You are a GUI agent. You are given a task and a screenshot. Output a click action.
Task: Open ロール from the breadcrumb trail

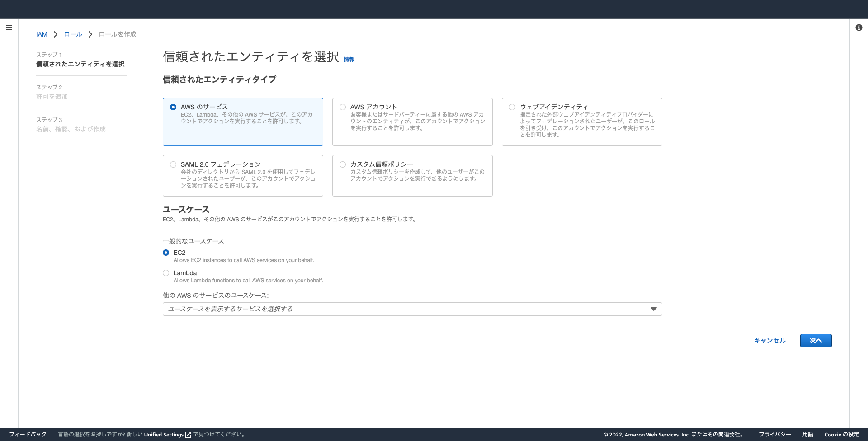(73, 34)
